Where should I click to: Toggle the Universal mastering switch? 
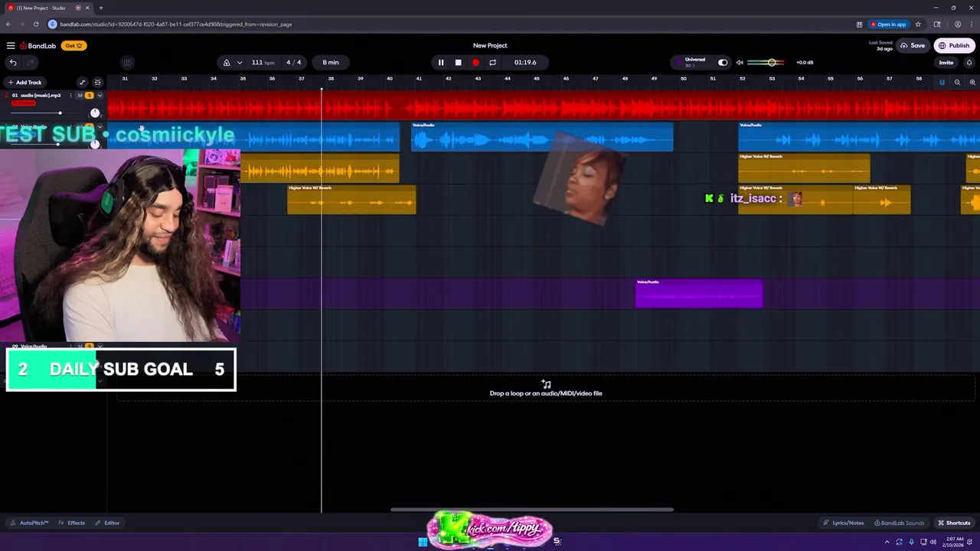pyautogui.click(x=723, y=63)
